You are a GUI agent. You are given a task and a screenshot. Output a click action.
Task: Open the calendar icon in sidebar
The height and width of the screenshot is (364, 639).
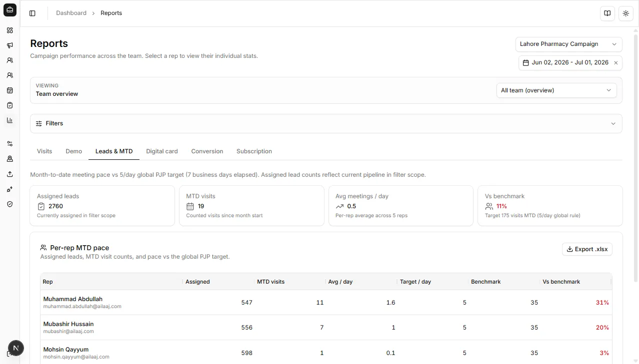pyautogui.click(x=9, y=90)
